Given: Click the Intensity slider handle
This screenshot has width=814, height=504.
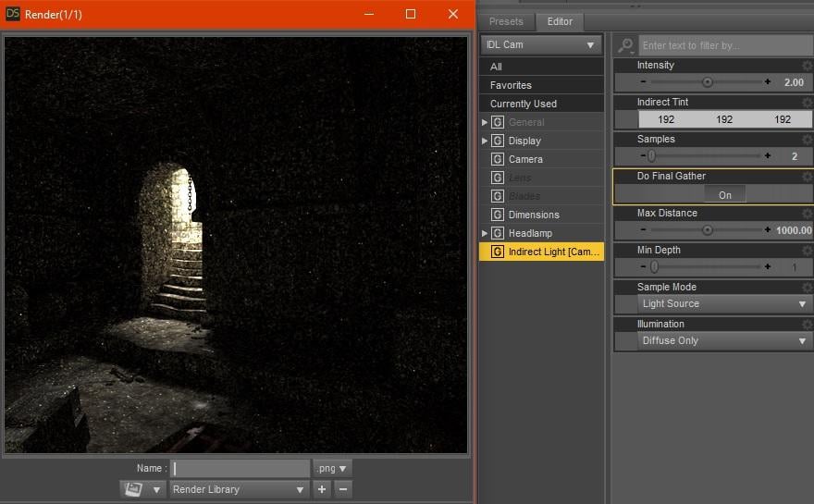Looking at the screenshot, I should point(707,82).
